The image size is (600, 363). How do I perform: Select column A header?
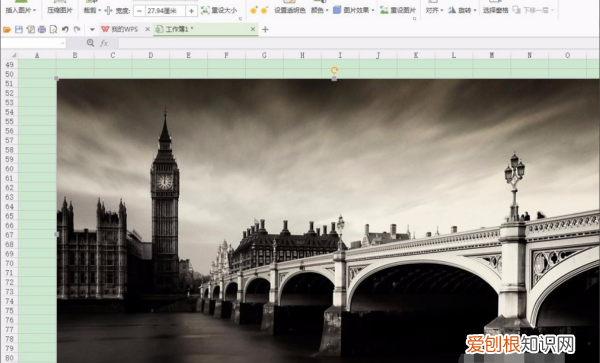37,55
